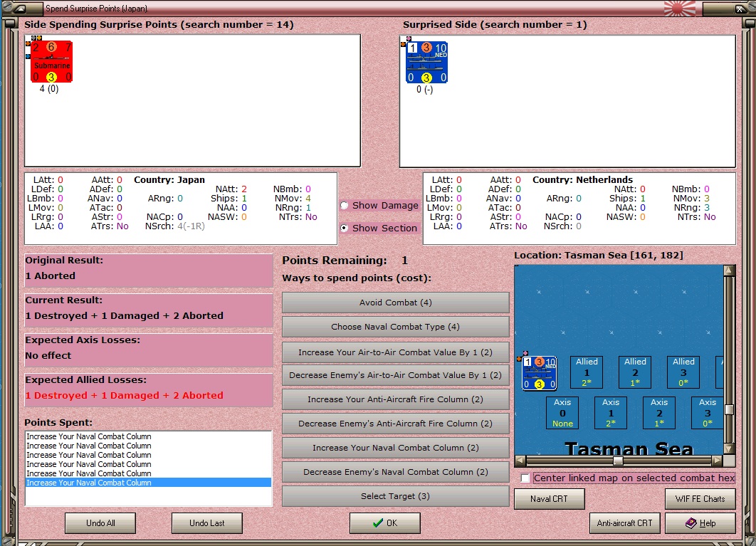Click Increase Your Air-to-Air Combat Value By 1

395,352
